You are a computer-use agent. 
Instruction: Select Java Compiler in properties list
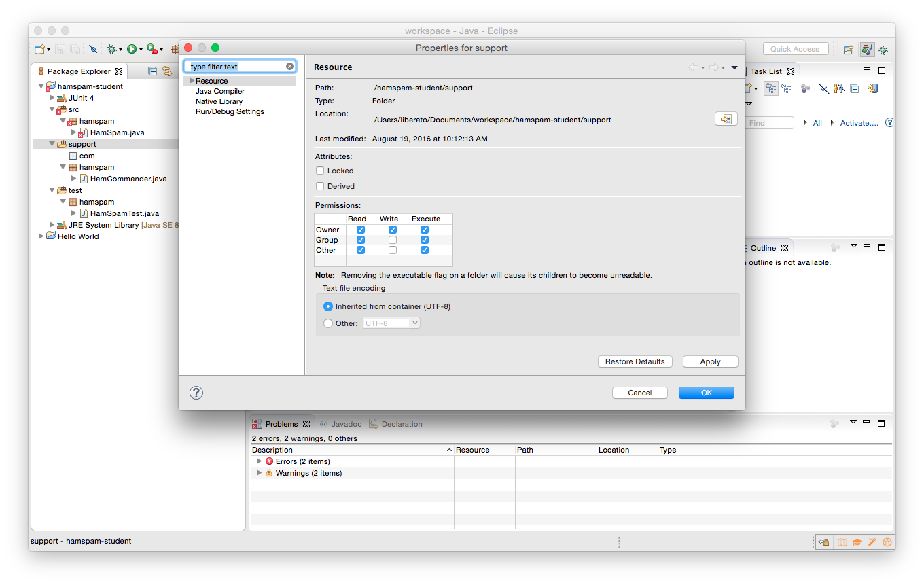click(220, 91)
